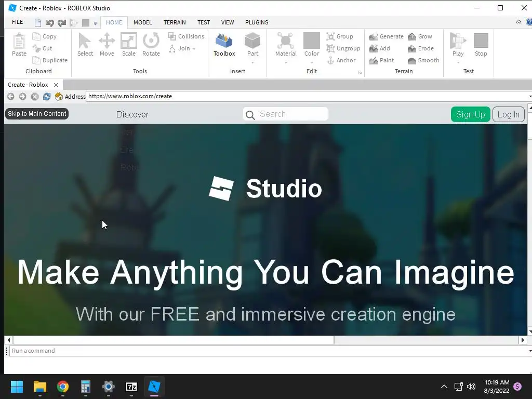532x399 pixels.
Task: Insert a Part with cube icon
Action: tap(252, 41)
